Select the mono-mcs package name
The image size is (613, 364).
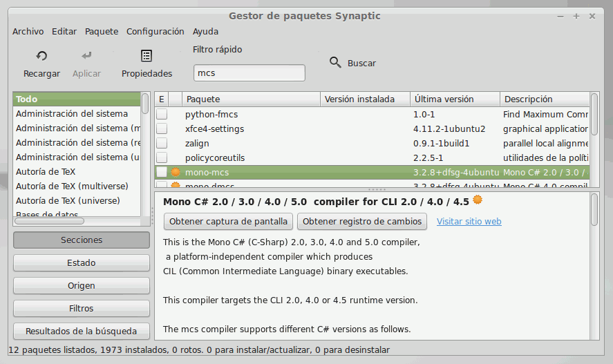tap(207, 172)
